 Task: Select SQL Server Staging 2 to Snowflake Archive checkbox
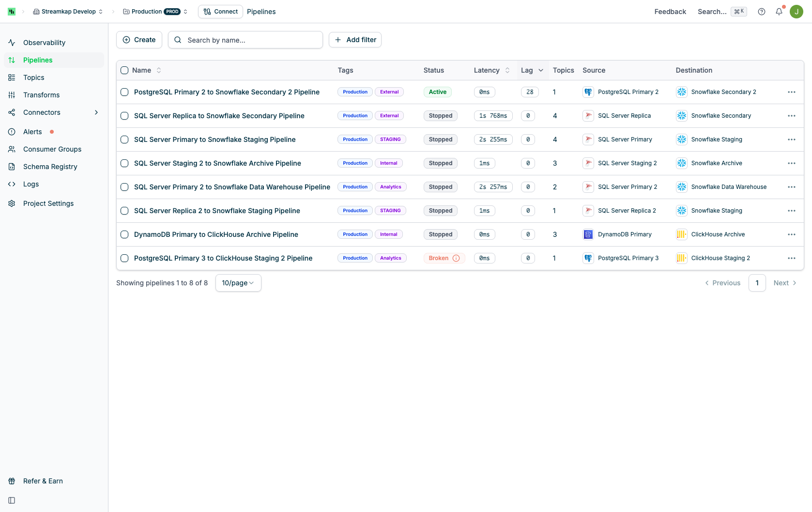tap(124, 163)
